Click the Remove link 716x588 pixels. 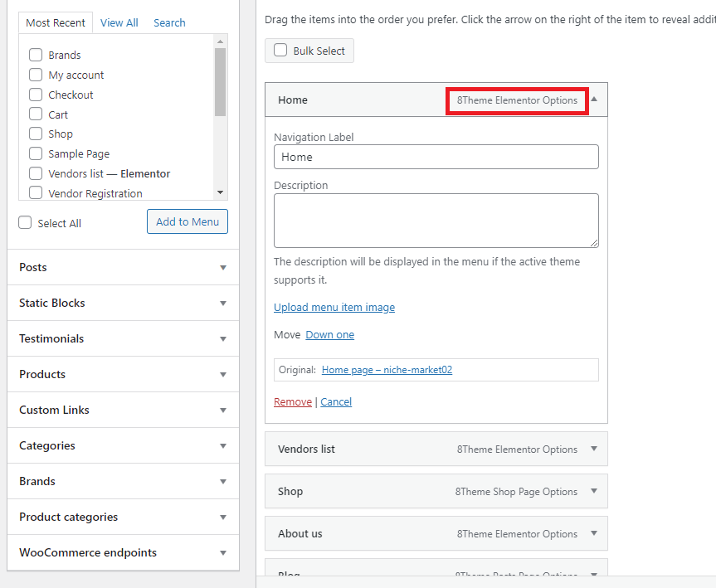pyautogui.click(x=293, y=401)
